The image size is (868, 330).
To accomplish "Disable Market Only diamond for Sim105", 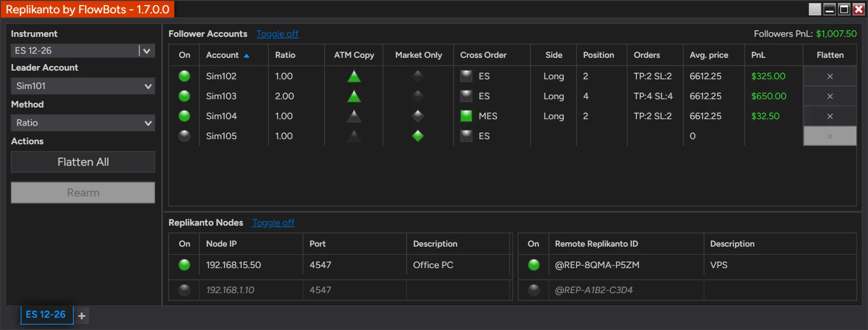I will 418,136.
